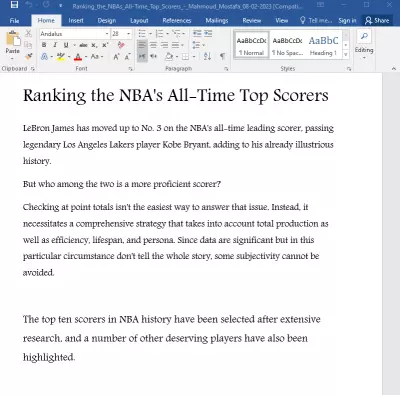Screen dimensions: 400x395
Task: Toggle Italic formatting
Action: (55, 45)
